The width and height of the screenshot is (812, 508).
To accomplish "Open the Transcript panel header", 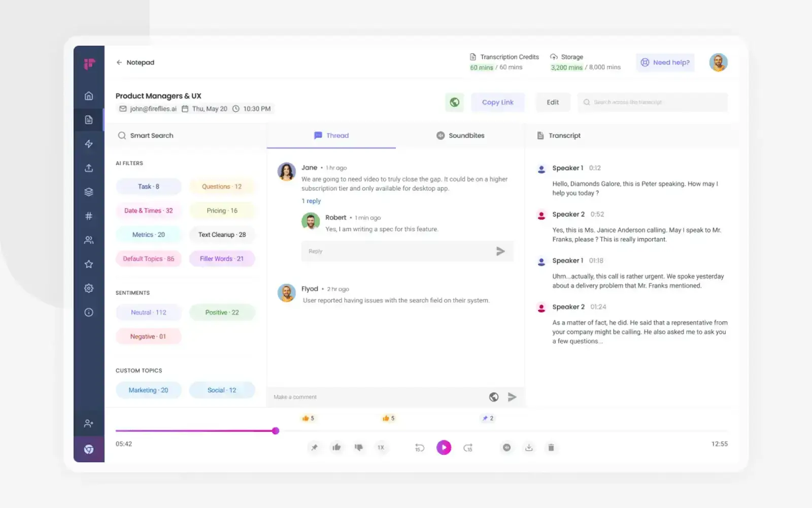I will 559,136.
